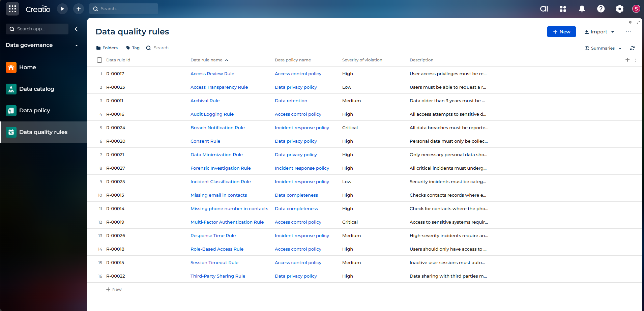Go to Home section
Image resolution: width=644 pixels, height=311 pixels.
tap(28, 67)
